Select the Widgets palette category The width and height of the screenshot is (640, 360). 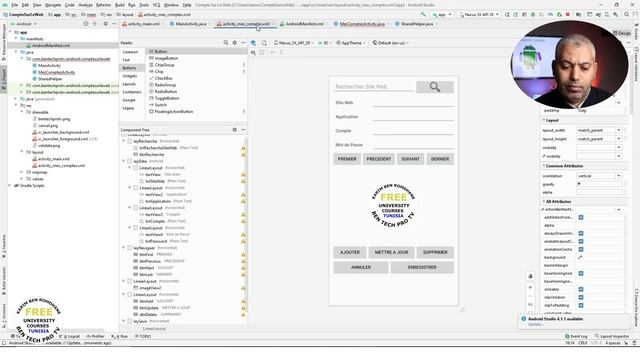pyautogui.click(x=130, y=76)
